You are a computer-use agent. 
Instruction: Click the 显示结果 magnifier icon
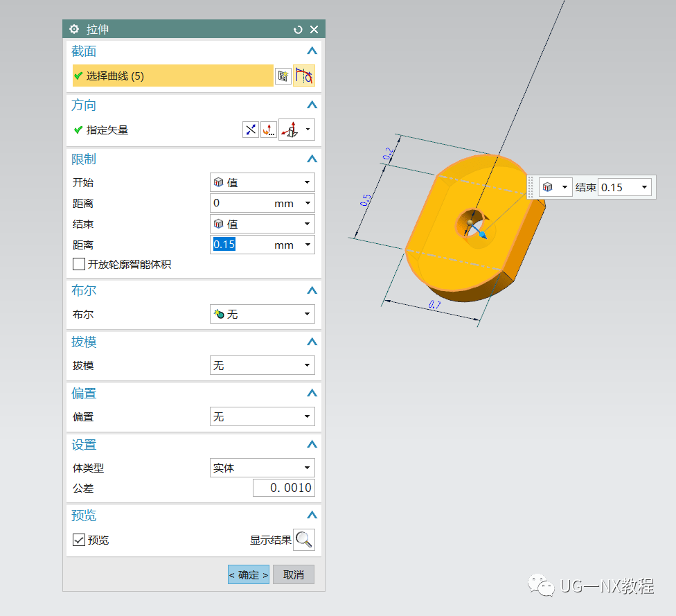(304, 540)
